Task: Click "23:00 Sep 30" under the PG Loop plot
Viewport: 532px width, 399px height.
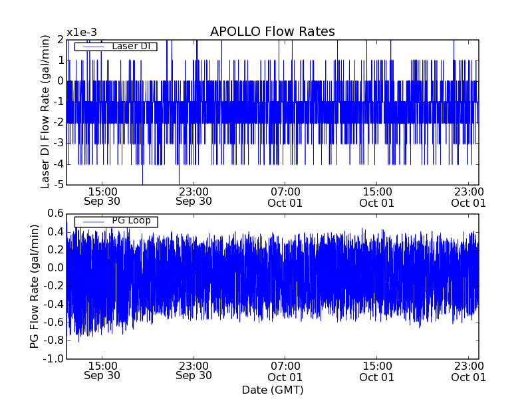Action: (x=194, y=371)
